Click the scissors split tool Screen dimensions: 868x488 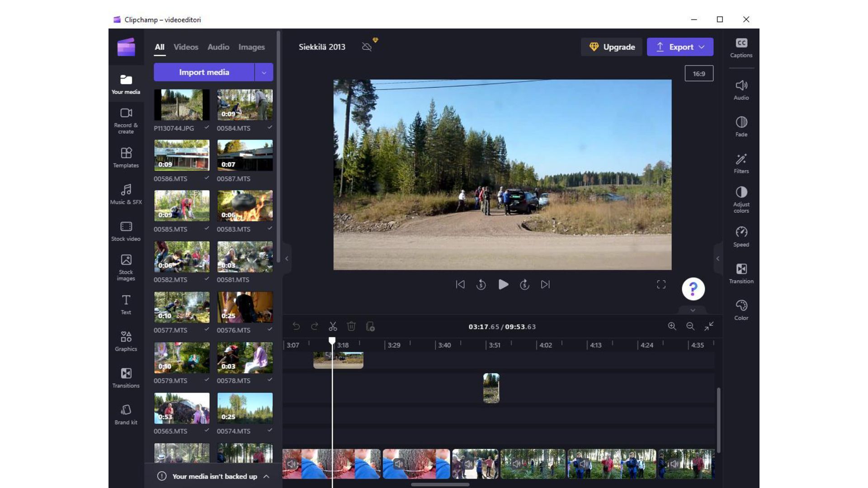click(x=333, y=326)
